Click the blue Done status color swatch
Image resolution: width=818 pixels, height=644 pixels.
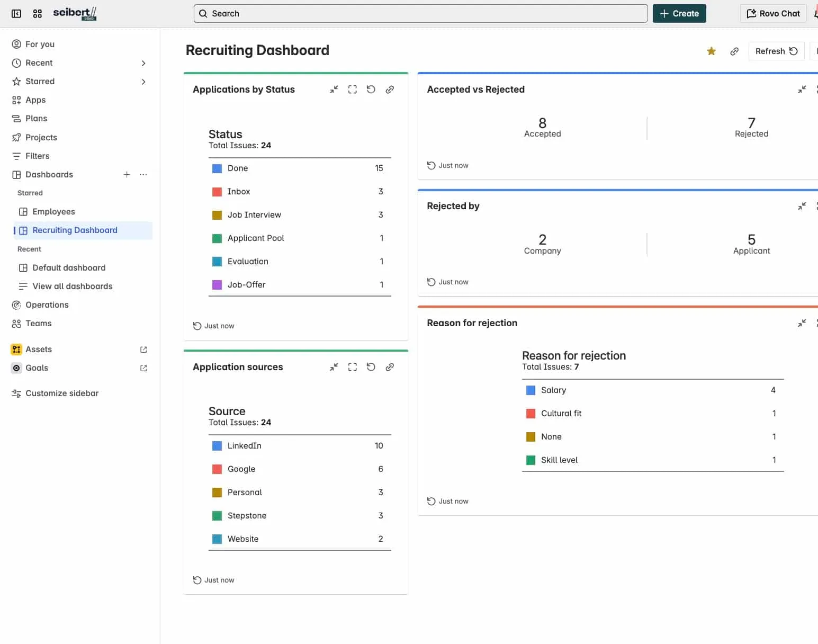coord(217,168)
